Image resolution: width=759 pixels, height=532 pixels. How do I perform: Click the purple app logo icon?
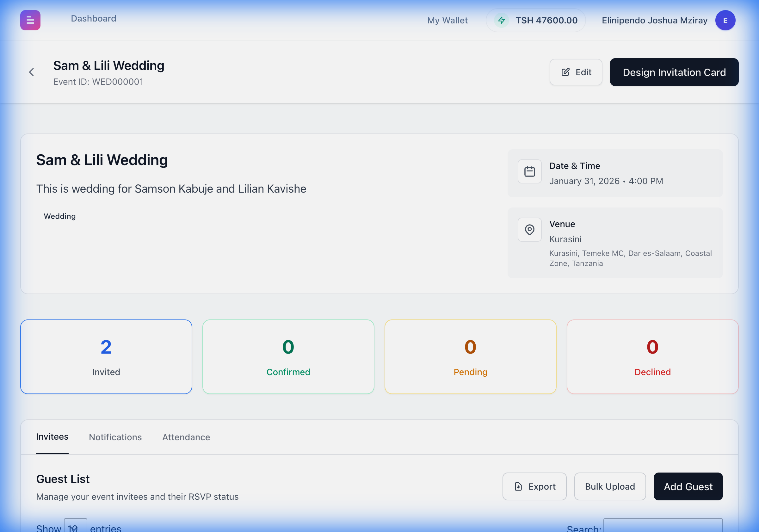[x=30, y=20]
